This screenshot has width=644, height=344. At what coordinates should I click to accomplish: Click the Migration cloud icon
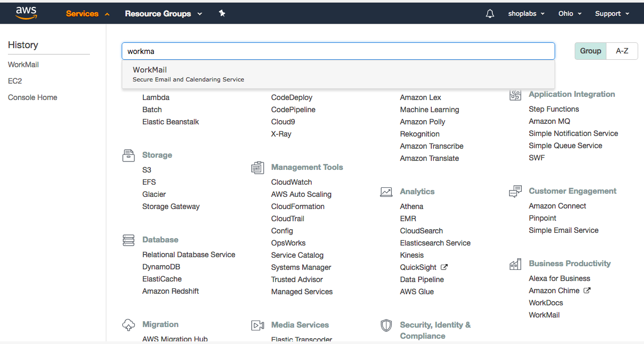[x=129, y=324]
